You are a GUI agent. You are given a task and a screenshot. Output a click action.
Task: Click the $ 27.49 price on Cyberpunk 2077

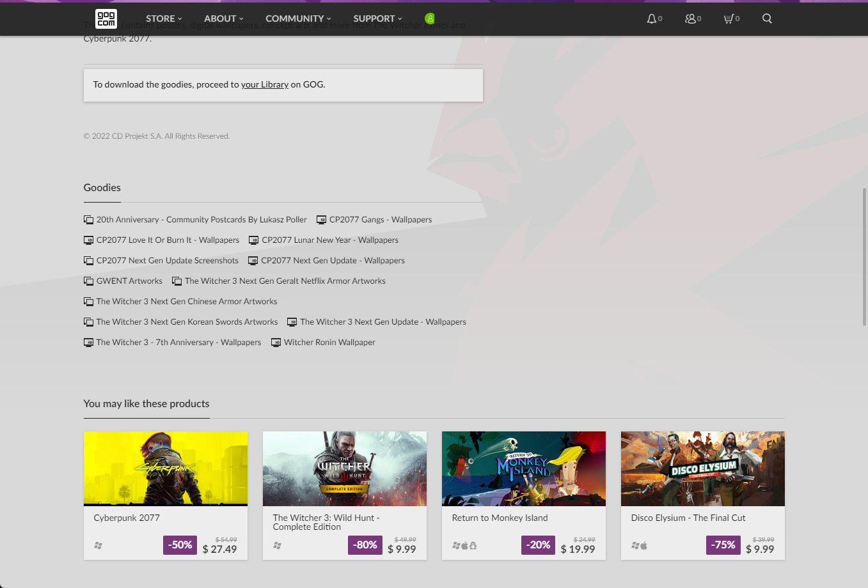(x=219, y=550)
